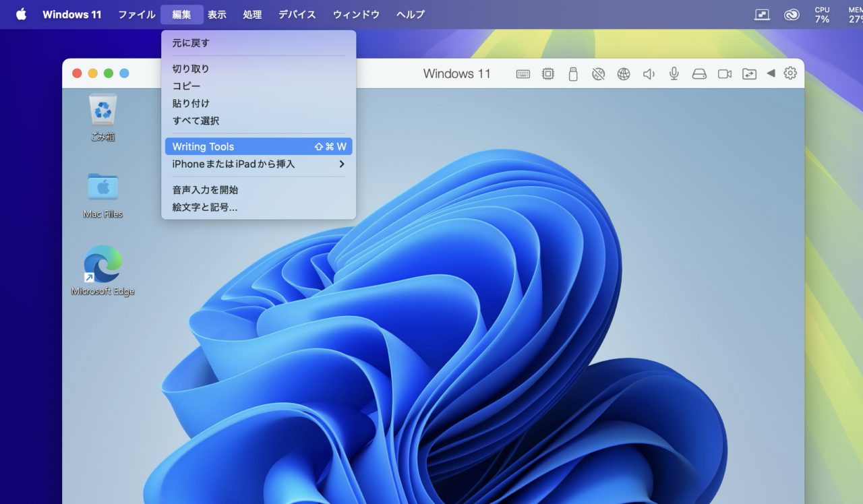Screen dimensions: 863x504
Task: Select 貼り付け menu entry
Action: tap(258, 104)
